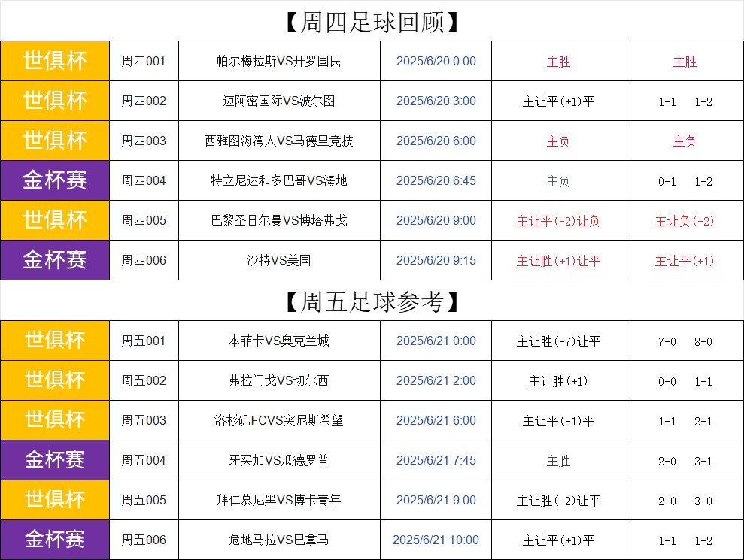
Task: Click match number 周四004
Action: pos(143,180)
